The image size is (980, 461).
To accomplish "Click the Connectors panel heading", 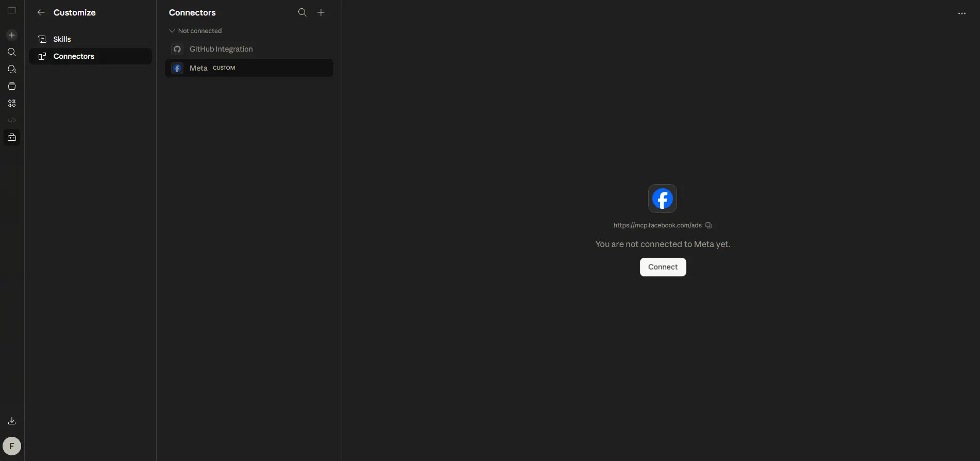I will 192,12.
